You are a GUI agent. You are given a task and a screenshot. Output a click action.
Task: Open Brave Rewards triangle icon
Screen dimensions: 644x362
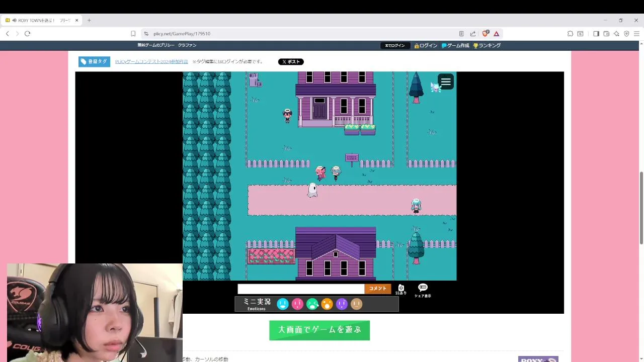click(496, 34)
